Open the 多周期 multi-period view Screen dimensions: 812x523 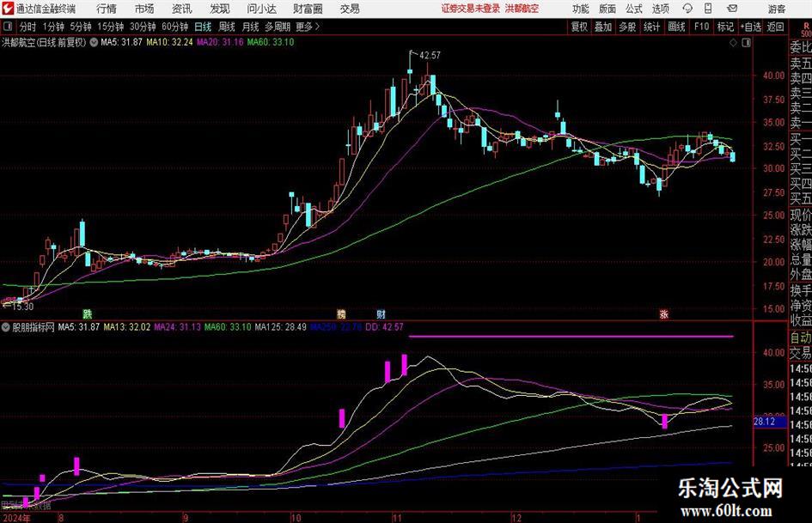pyautogui.click(x=278, y=27)
